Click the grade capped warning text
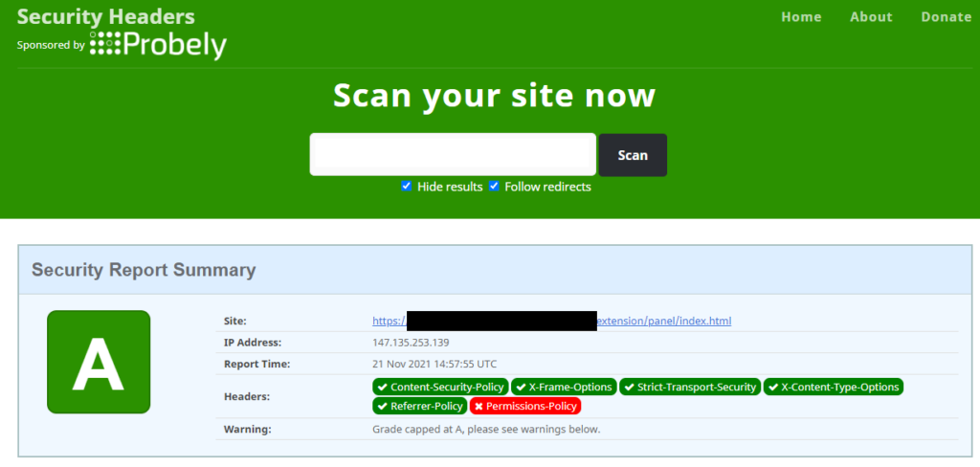Viewport: 980px width, 467px height. click(x=486, y=429)
